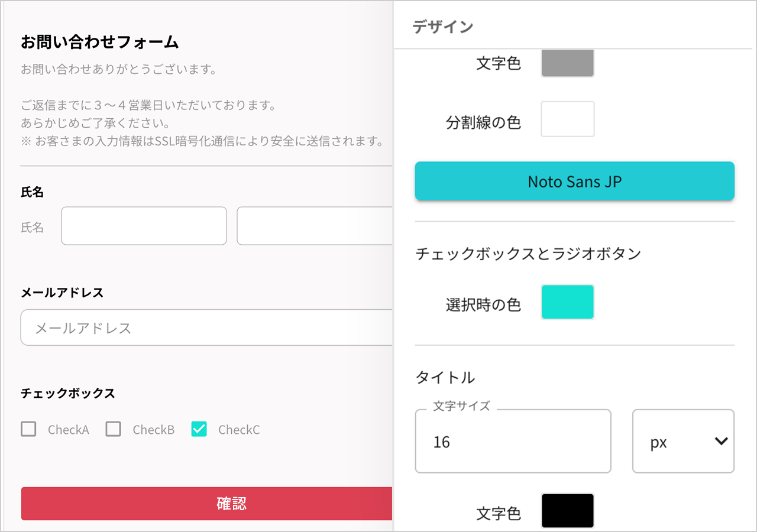The height and width of the screenshot is (532, 757).
Task: Open the Noto Sans JP font selector
Action: coord(574,181)
